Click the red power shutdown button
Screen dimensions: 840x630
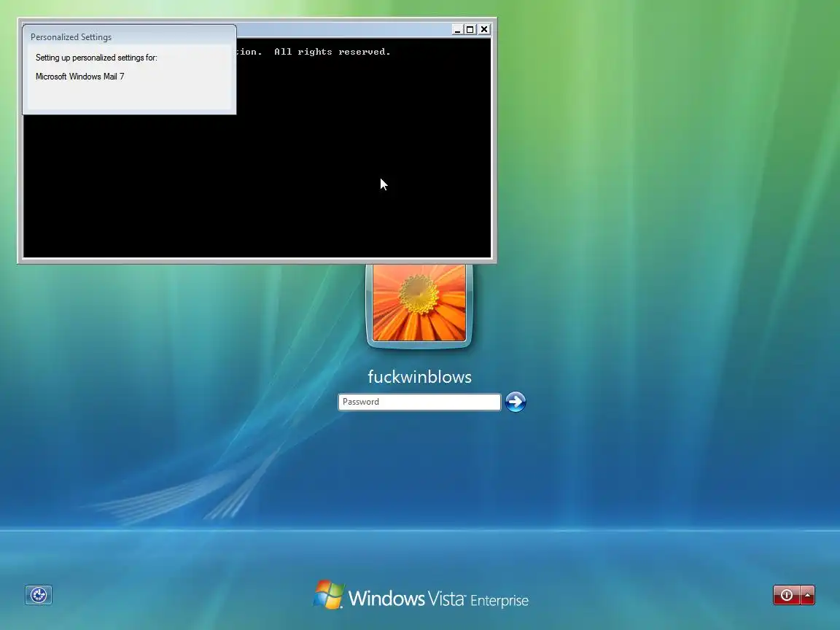787,595
